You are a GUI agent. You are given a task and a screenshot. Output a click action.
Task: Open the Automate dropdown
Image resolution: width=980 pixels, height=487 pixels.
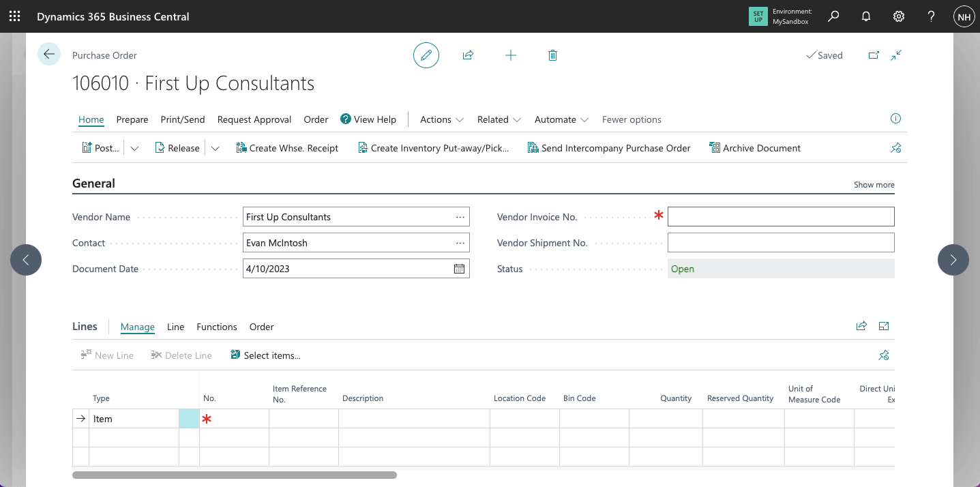(561, 119)
